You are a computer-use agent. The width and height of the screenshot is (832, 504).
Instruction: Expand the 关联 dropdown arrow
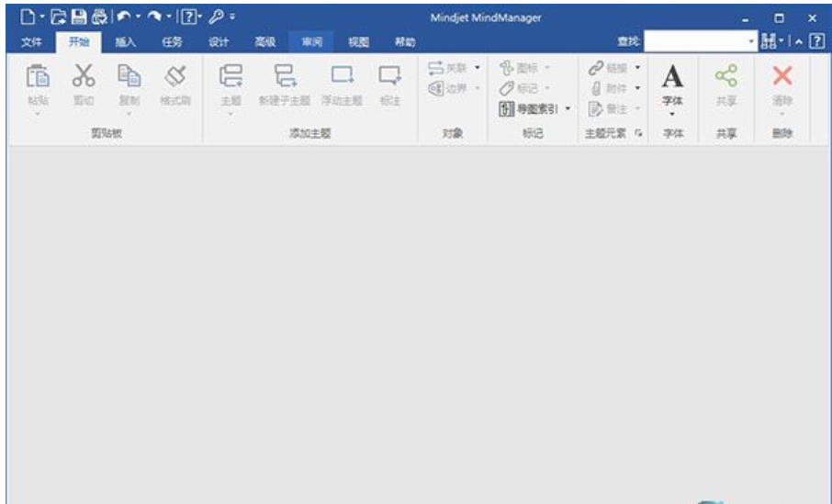(477, 68)
